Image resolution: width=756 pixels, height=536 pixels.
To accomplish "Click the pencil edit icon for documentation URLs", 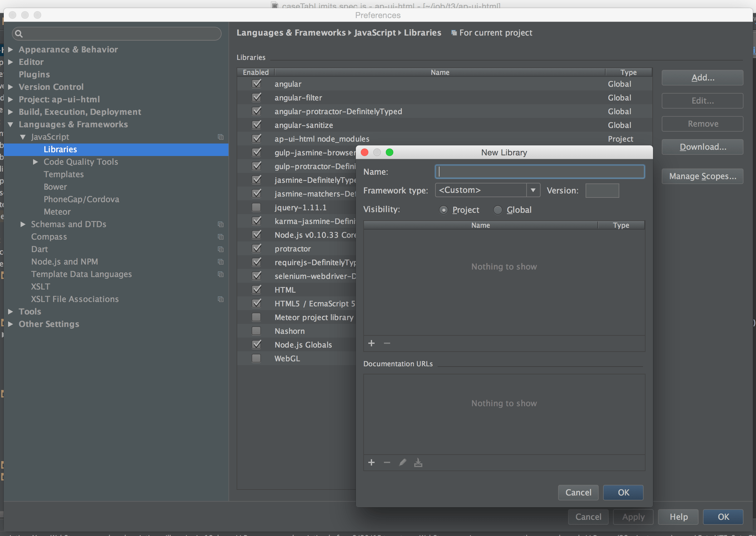I will [x=402, y=462].
